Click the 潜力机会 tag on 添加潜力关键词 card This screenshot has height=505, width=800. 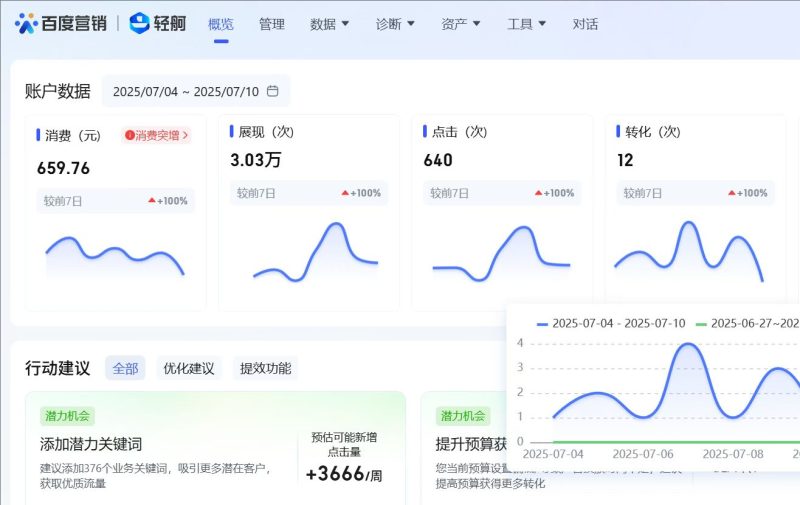67,416
